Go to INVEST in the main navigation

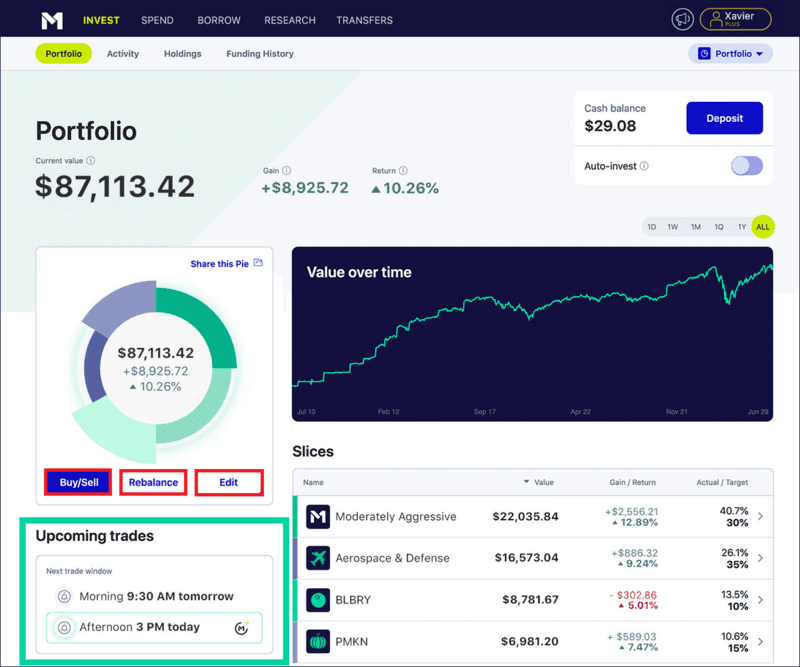101,20
